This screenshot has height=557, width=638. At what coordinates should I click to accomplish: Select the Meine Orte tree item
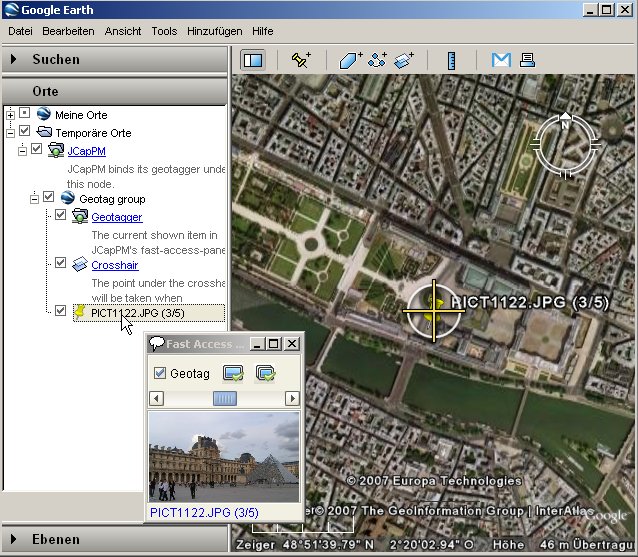point(81,115)
